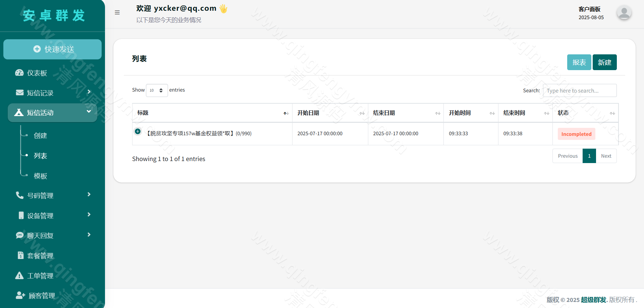Click the 安卓群发 logo
This screenshot has width=644, height=308.
54,15
